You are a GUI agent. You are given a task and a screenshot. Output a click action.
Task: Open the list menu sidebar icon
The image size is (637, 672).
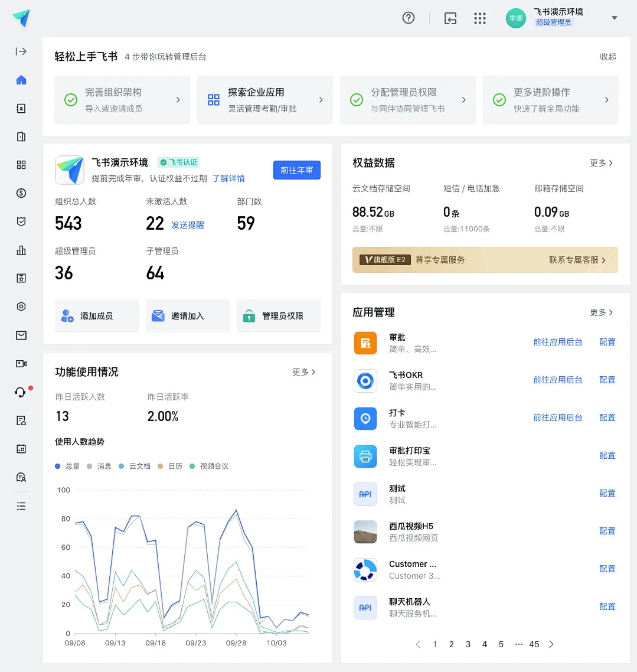pos(21,506)
